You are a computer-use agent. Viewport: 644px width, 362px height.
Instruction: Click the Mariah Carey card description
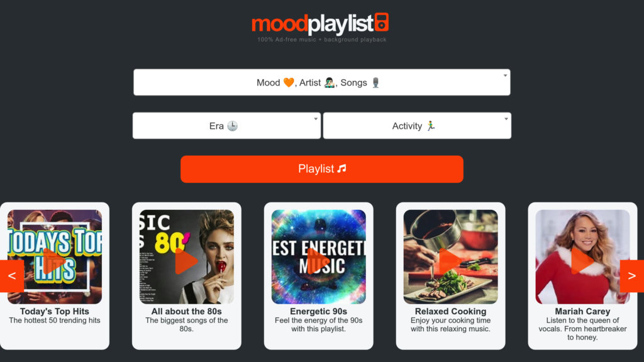coord(582,329)
